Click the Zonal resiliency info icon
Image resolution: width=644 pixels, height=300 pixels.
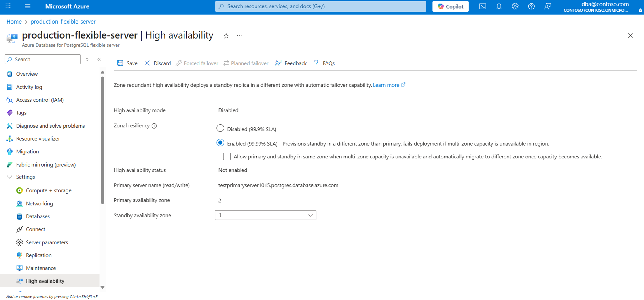[x=154, y=126]
